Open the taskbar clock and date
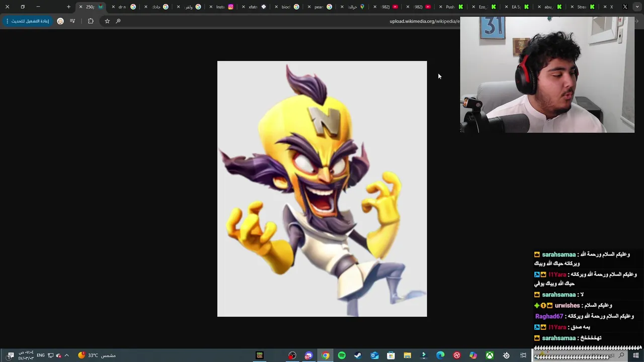The image size is (644, 362). [26, 355]
